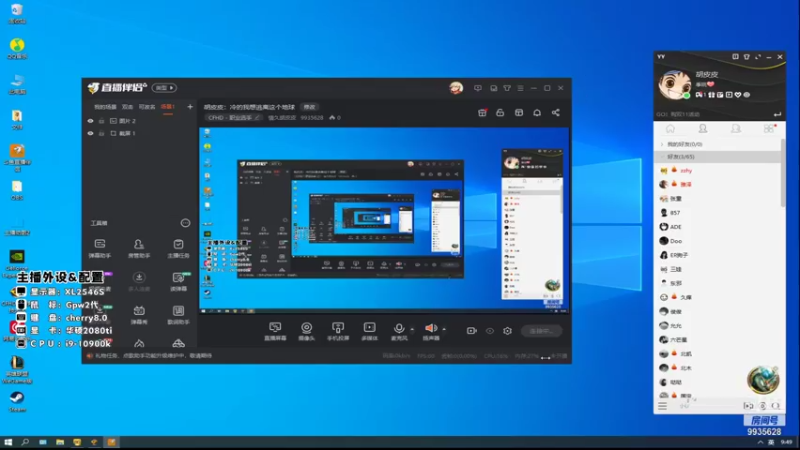Expand speaker options arrow
This screenshot has height=450, width=800.
444,330
